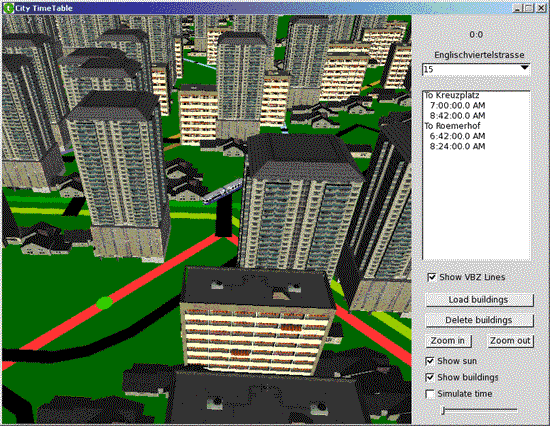Viewport: 550px width, 426px height.
Task: Click the Zoom in button
Action: (448, 341)
